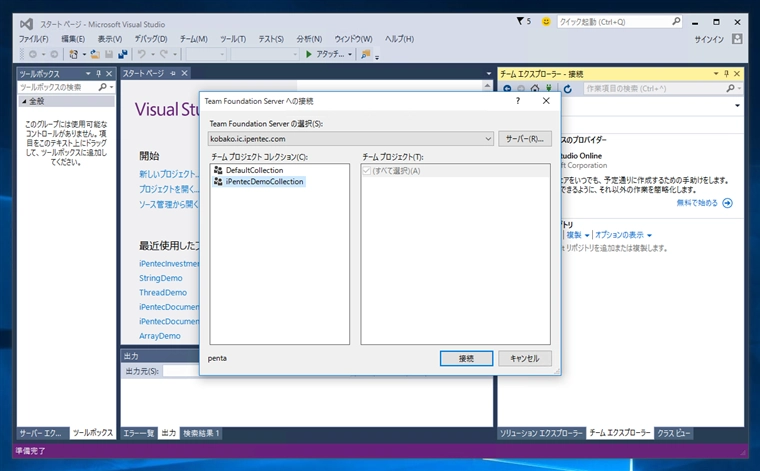This screenshot has width=760, height=471.
Task: Click the 接続 button in dialog
Action: coord(466,359)
